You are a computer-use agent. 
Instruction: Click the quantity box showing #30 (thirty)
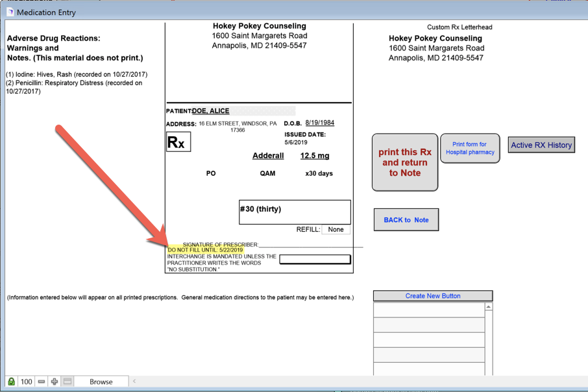point(295,212)
